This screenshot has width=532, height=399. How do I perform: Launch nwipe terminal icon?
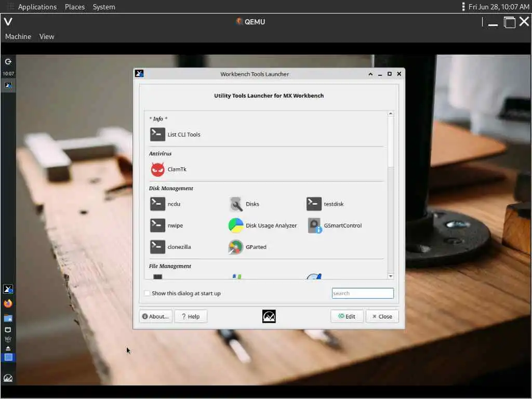[157, 225]
